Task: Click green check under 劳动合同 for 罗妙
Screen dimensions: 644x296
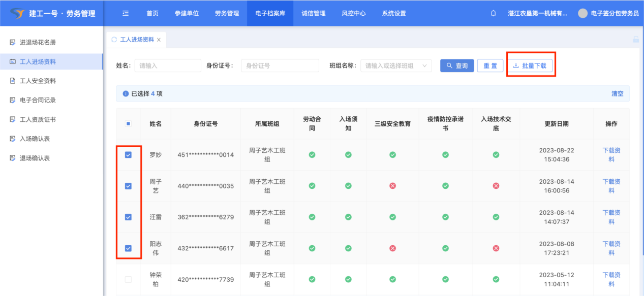Action: [x=312, y=155]
